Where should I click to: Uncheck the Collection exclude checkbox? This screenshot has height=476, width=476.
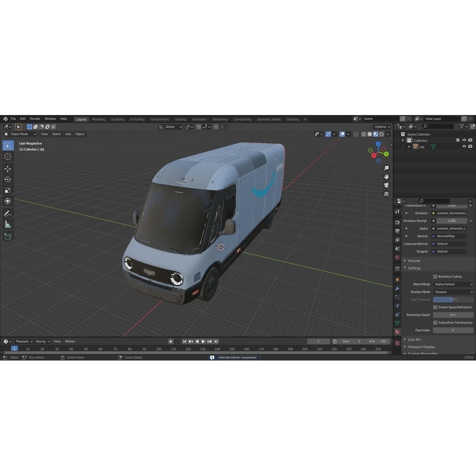click(x=458, y=140)
